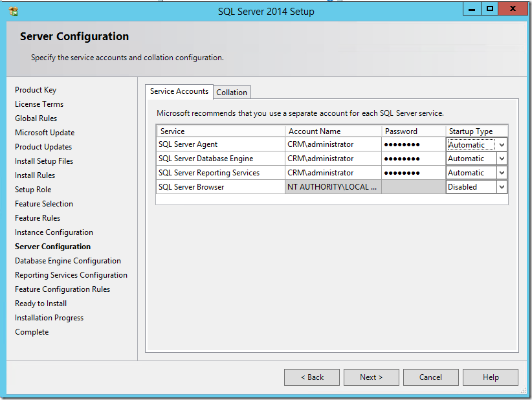The height and width of the screenshot is (400, 532).
Task: Click Product Key in the steps list
Action: 36,90
